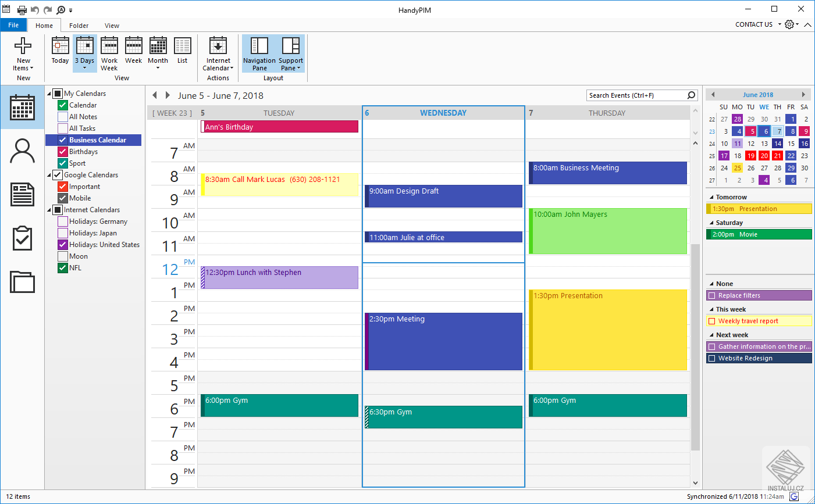Open Contacts section in left sidebar
Image resolution: width=815 pixels, height=504 pixels.
pos(23,151)
